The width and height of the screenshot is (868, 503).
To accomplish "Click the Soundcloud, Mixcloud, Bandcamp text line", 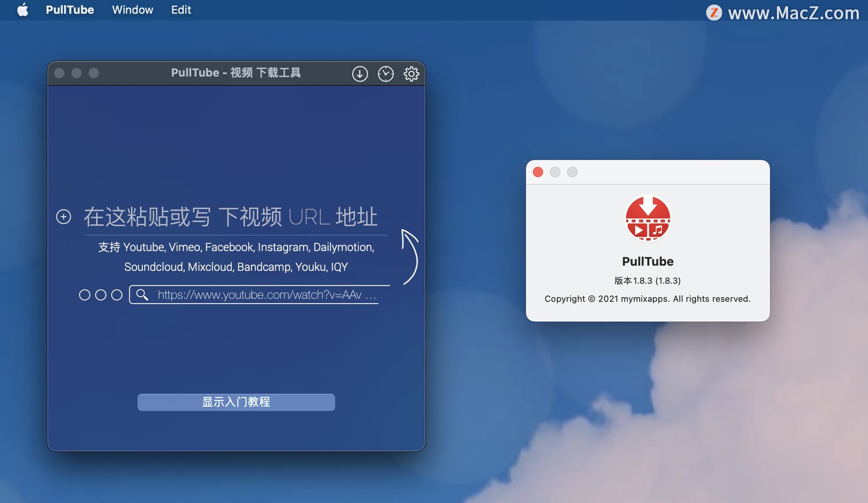I will (236, 267).
